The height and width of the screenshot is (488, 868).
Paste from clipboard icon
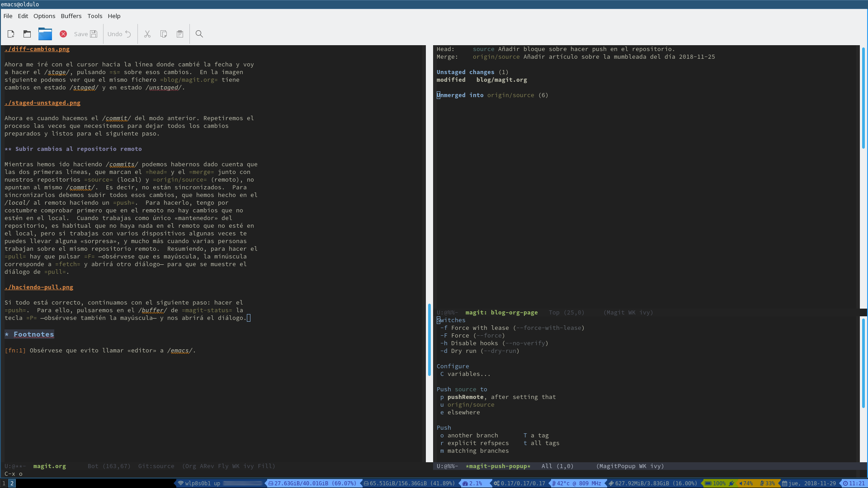(180, 34)
